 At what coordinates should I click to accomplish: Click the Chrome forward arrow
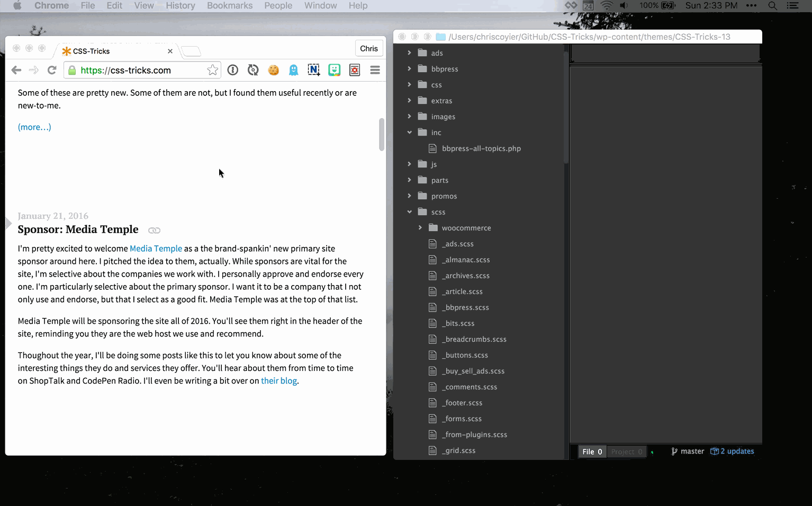pyautogui.click(x=34, y=70)
